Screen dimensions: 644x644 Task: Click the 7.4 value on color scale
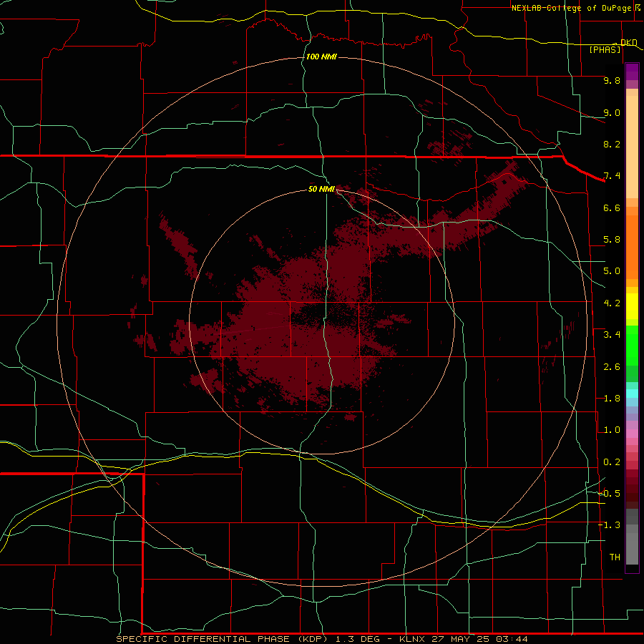click(612, 176)
